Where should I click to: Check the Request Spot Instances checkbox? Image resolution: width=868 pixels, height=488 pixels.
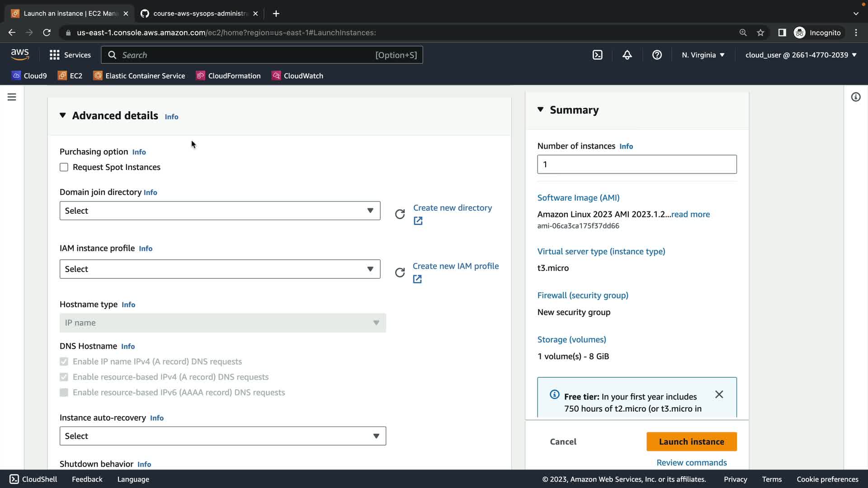(64, 167)
